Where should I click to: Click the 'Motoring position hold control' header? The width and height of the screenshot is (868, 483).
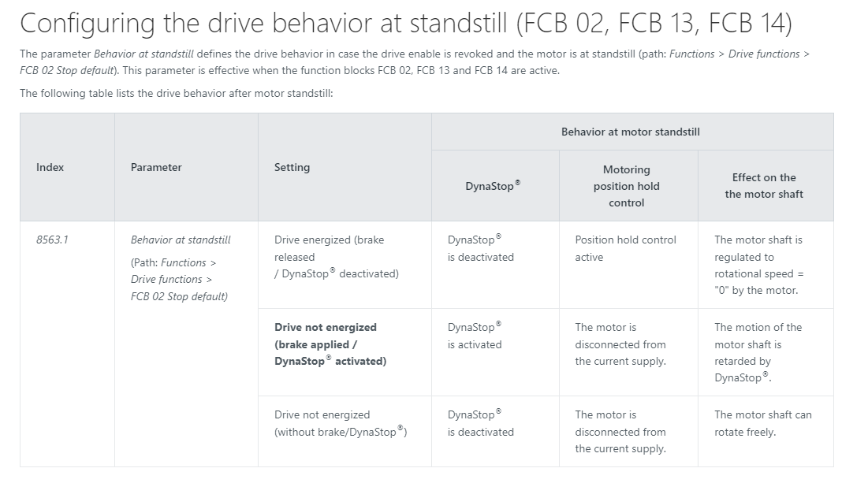[626, 186]
